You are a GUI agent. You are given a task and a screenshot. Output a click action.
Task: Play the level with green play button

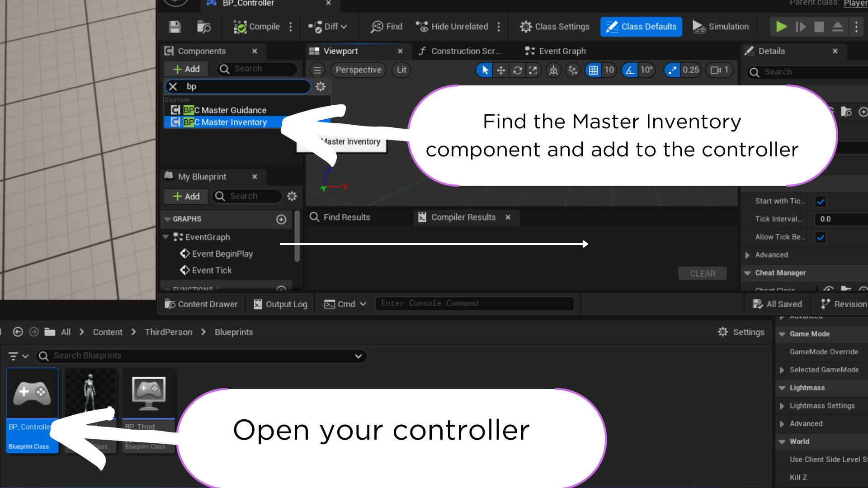pyautogui.click(x=781, y=27)
